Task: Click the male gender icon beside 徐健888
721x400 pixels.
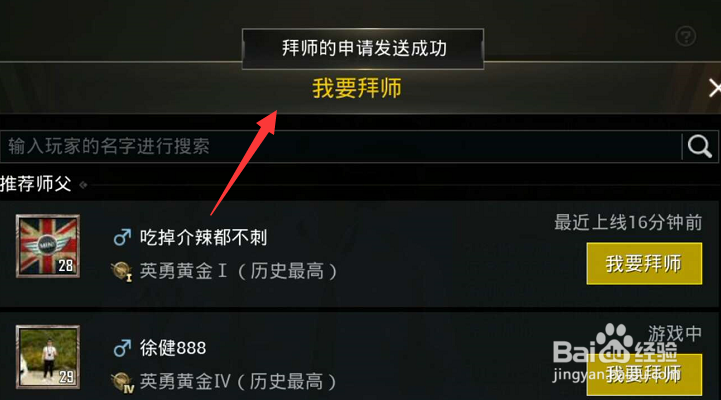Action: [122, 348]
